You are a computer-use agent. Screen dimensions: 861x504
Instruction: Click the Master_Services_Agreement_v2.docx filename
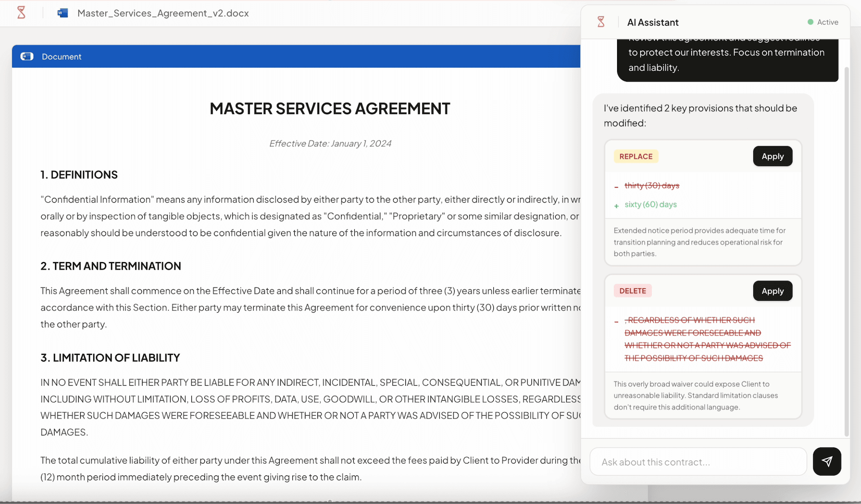[163, 13]
